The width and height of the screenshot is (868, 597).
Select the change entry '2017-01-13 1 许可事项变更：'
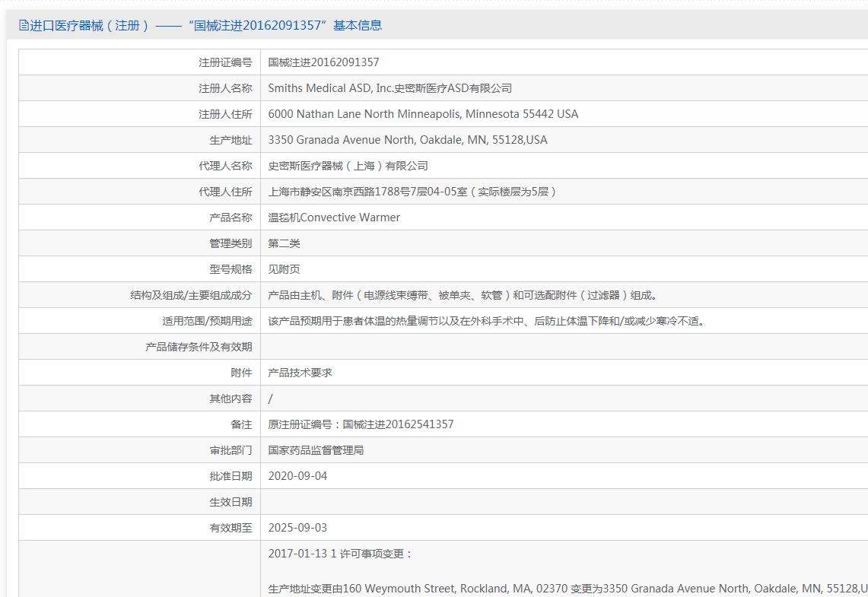point(340,554)
